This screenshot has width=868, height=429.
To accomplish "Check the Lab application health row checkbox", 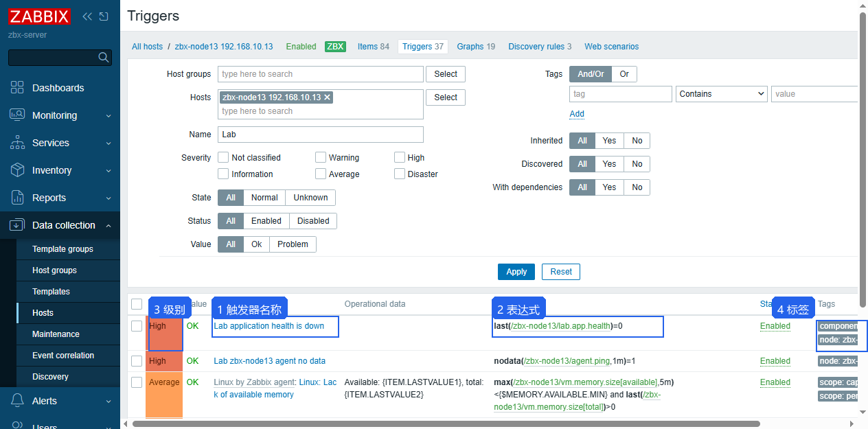I will (137, 326).
